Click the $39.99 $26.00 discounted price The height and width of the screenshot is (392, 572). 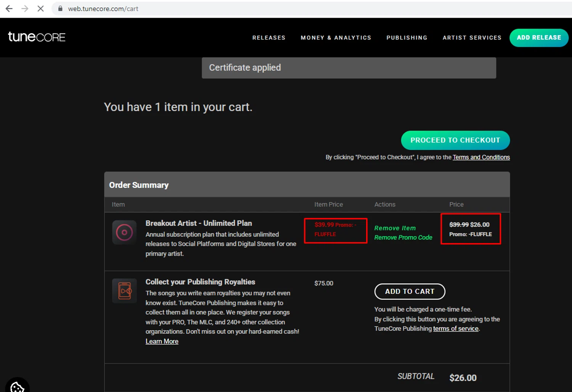point(469,224)
